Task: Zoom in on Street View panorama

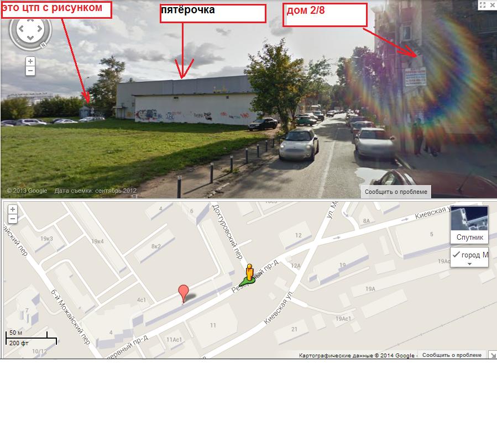Action: tap(30, 61)
